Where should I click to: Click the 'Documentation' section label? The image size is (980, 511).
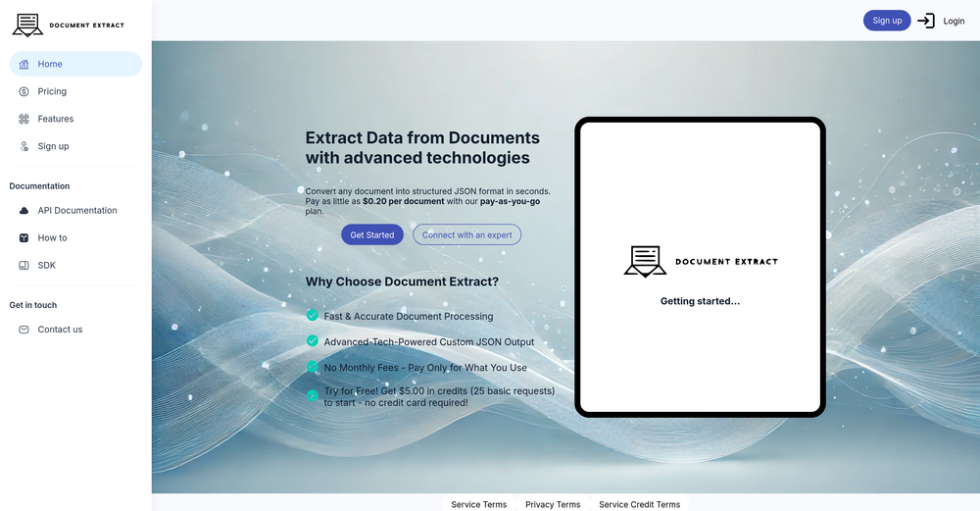coord(39,186)
